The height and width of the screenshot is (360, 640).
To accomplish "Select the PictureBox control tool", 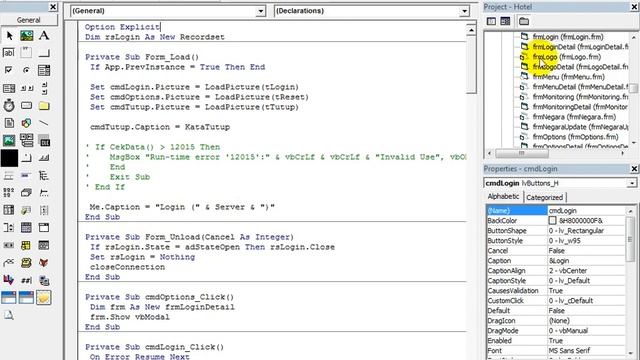I will coord(27,36).
